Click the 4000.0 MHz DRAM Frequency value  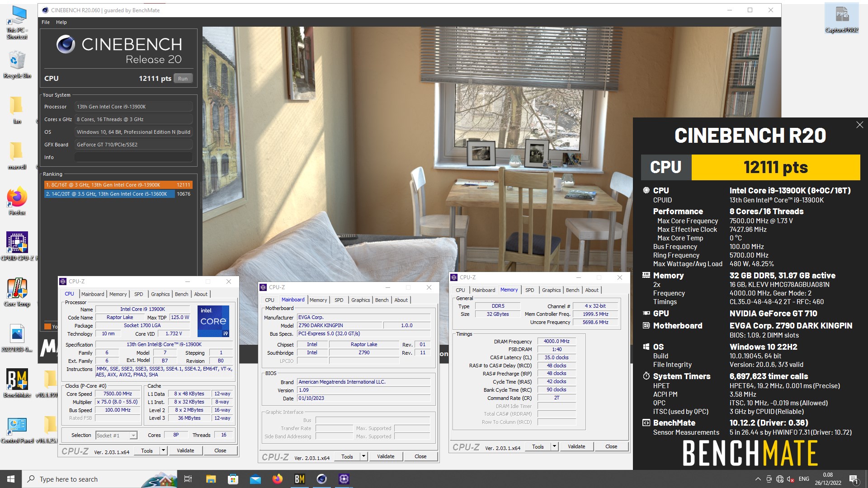pos(556,341)
